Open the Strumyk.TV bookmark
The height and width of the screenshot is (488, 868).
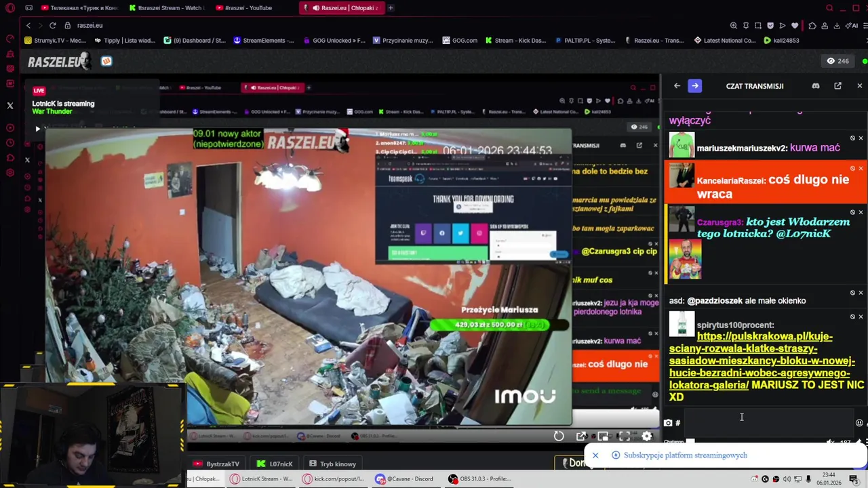coord(55,41)
